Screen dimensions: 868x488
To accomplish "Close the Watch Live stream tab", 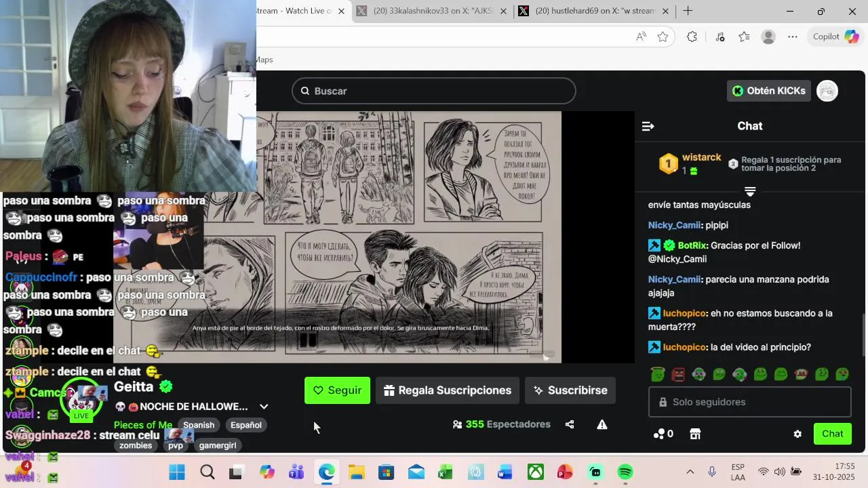I will point(341,11).
